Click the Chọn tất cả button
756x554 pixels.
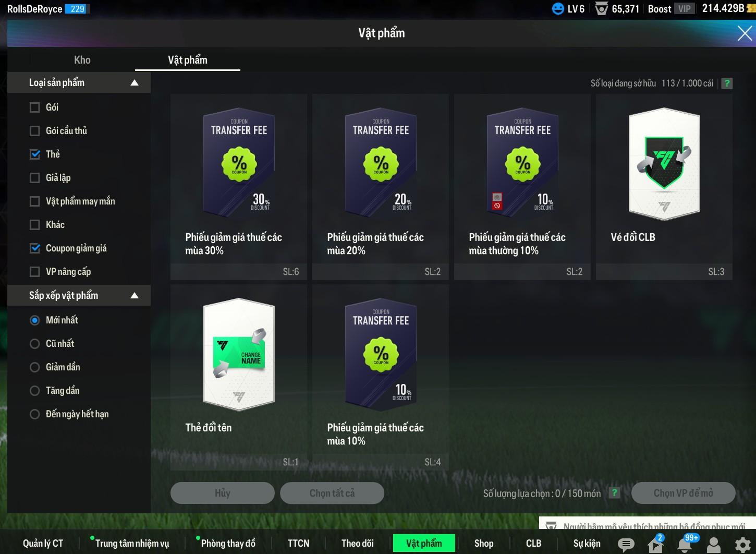(x=332, y=493)
